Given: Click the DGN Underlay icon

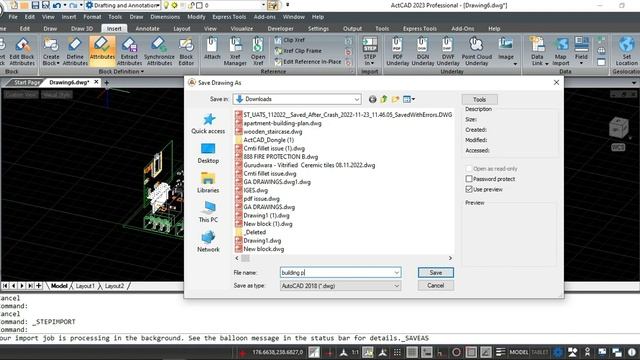Looking at the screenshot, I should click(423, 51).
